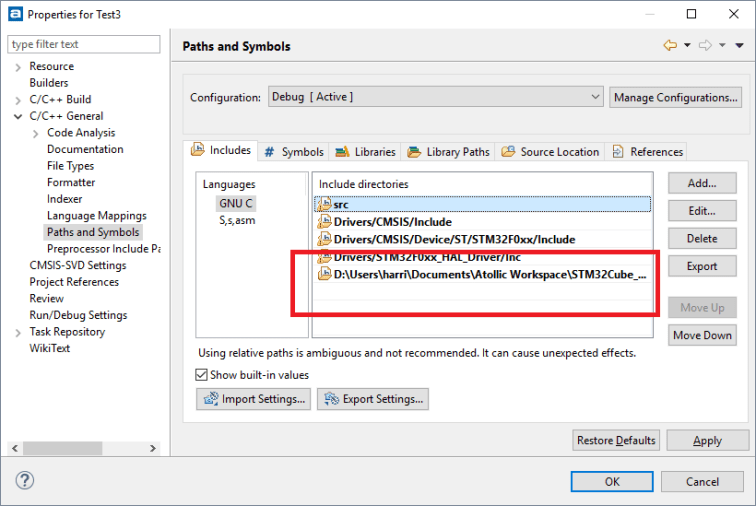Viewport: 756px width, 506px height.
Task: Click the Source Location tab icon
Action: [x=509, y=152]
